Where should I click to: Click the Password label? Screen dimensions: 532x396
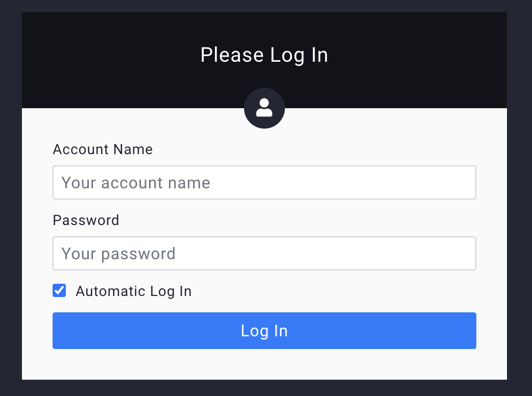pyautogui.click(x=86, y=220)
